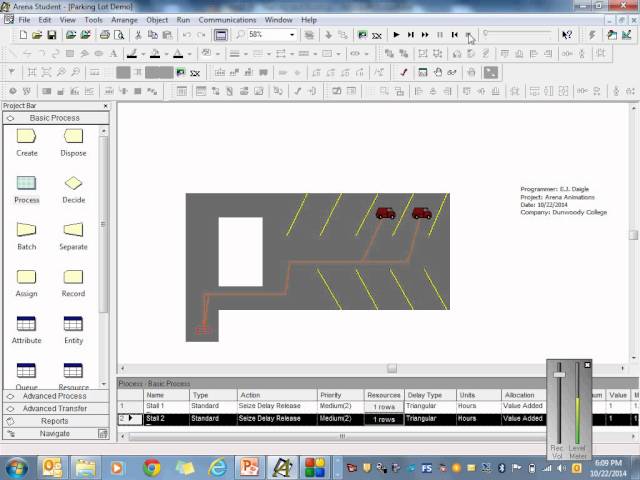Screen dimensions: 640x480
Task: Select the Separate module icon
Action: tap(73, 230)
